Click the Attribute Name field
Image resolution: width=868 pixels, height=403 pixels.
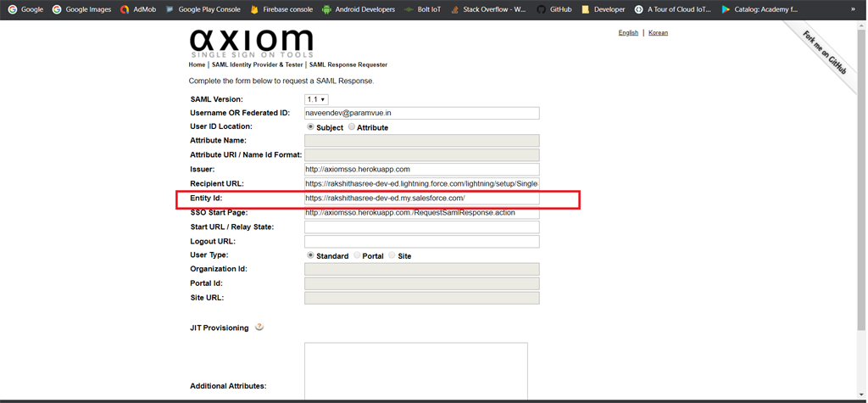pyautogui.click(x=422, y=141)
